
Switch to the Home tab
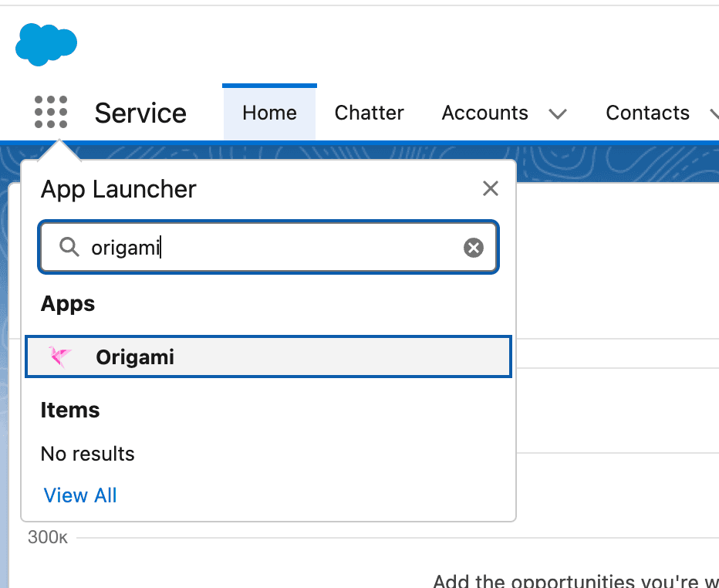coord(270,113)
